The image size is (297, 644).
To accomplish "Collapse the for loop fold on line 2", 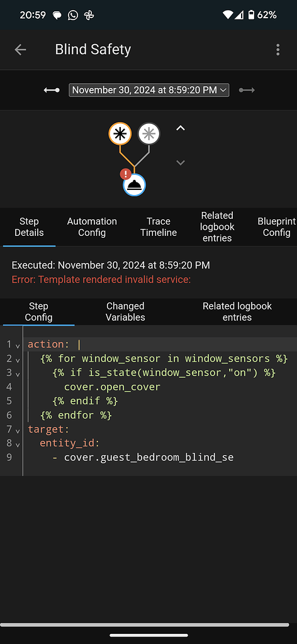I will 18,360.
